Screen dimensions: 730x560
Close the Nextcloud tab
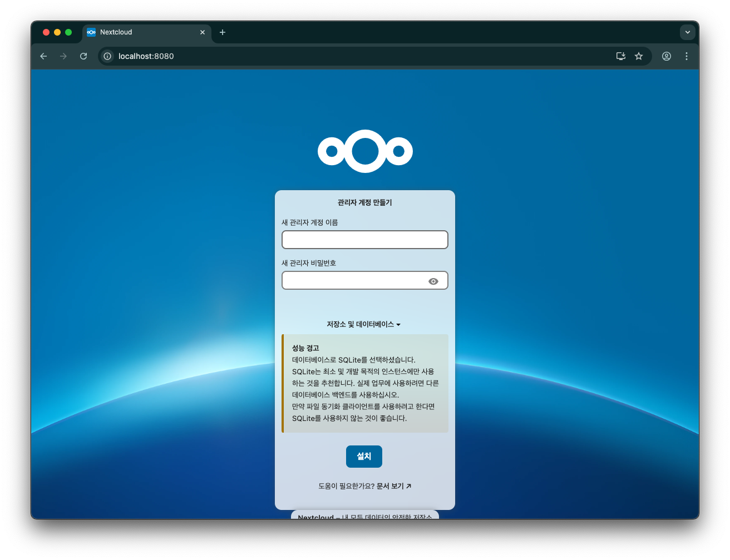point(203,32)
